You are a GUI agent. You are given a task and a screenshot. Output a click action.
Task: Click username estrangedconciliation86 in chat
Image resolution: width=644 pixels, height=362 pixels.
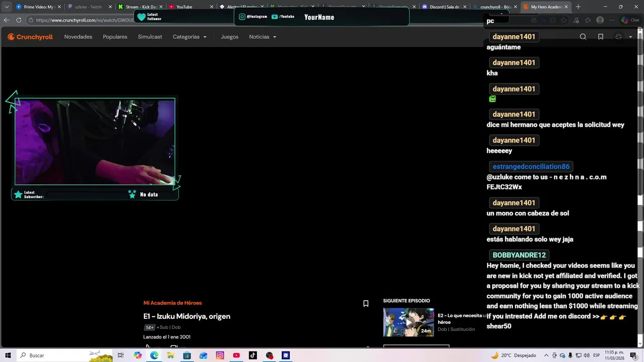coord(531,166)
